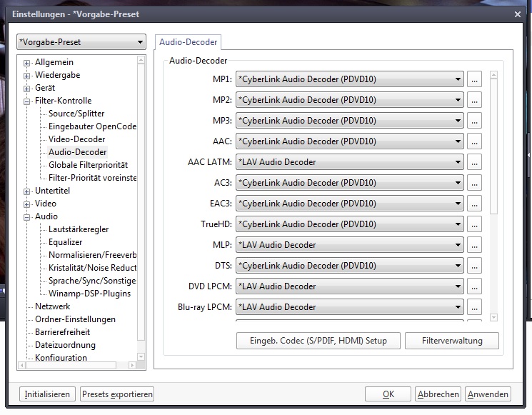This screenshot has width=532, height=415.
Task: Click the AC3 row ellipsis button
Action: click(474, 183)
